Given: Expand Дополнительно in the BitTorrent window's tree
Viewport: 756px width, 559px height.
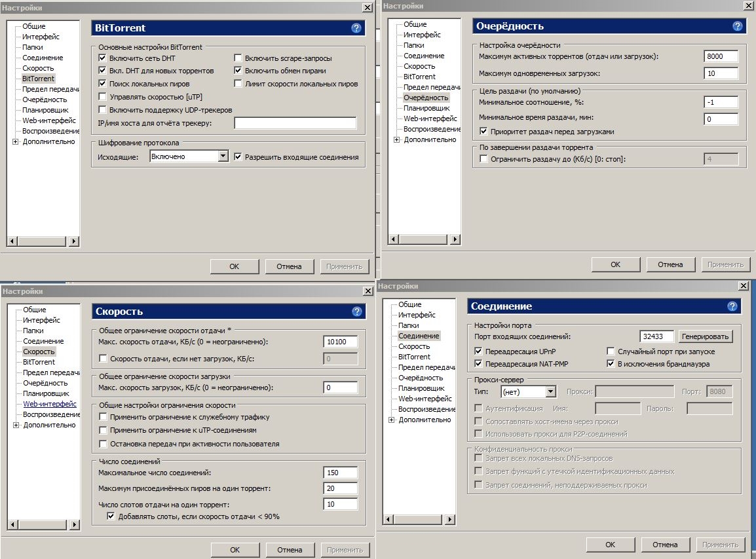Looking at the screenshot, I should pyautogui.click(x=16, y=142).
